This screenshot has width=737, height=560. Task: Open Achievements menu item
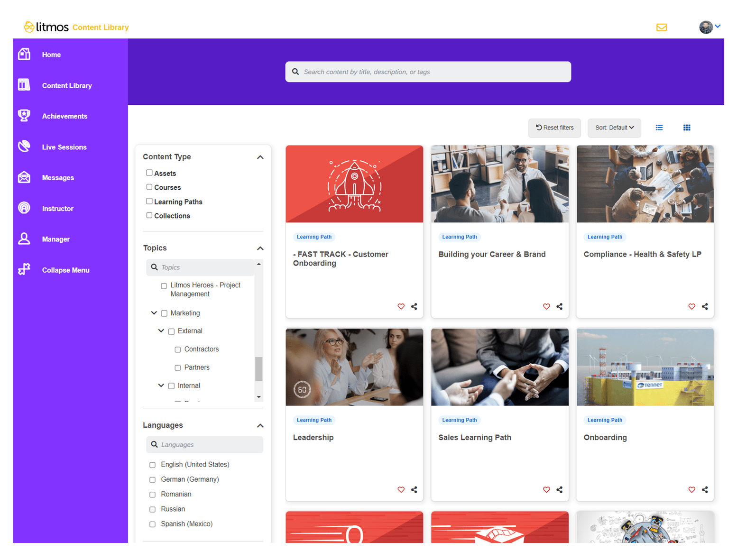[64, 116]
